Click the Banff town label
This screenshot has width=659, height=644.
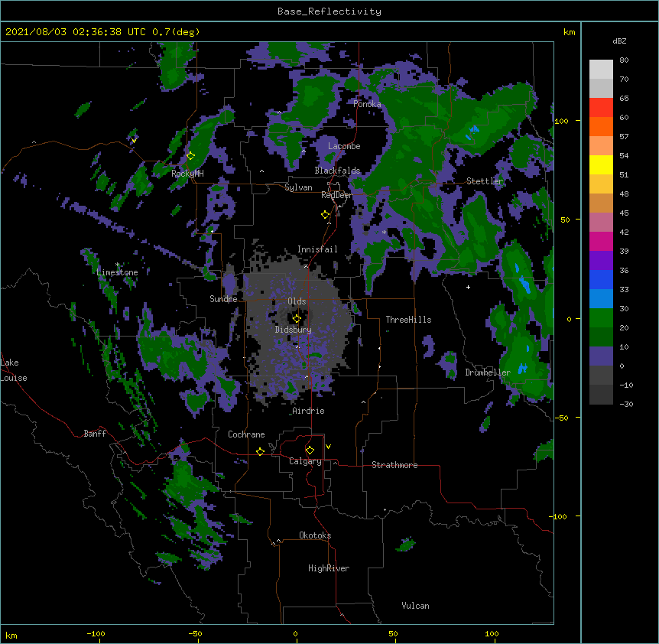[95, 434]
